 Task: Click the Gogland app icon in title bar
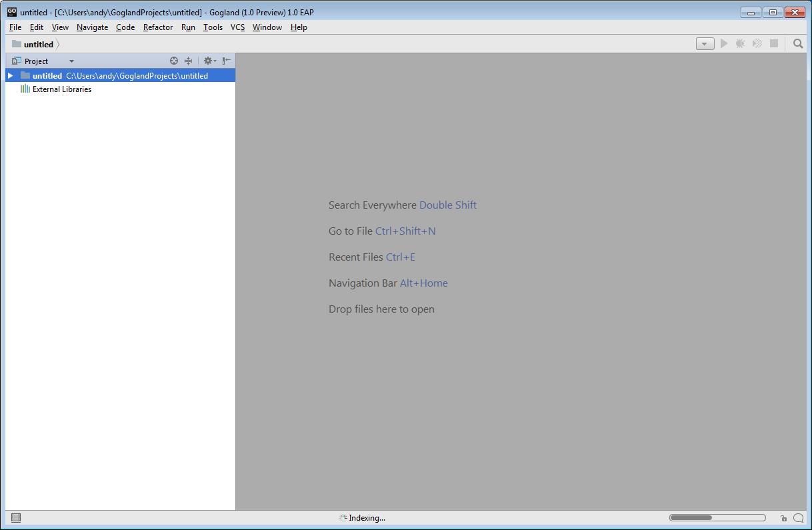coord(12,11)
